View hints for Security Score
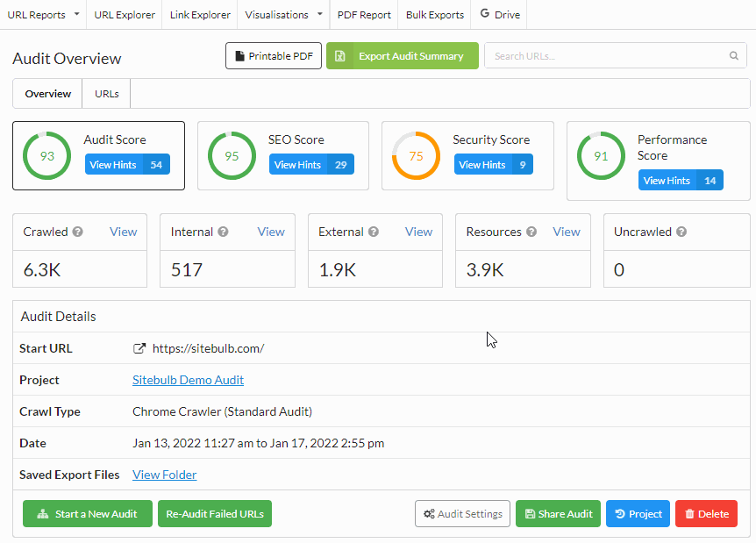This screenshot has width=756, height=543. [x=493, y=164]
